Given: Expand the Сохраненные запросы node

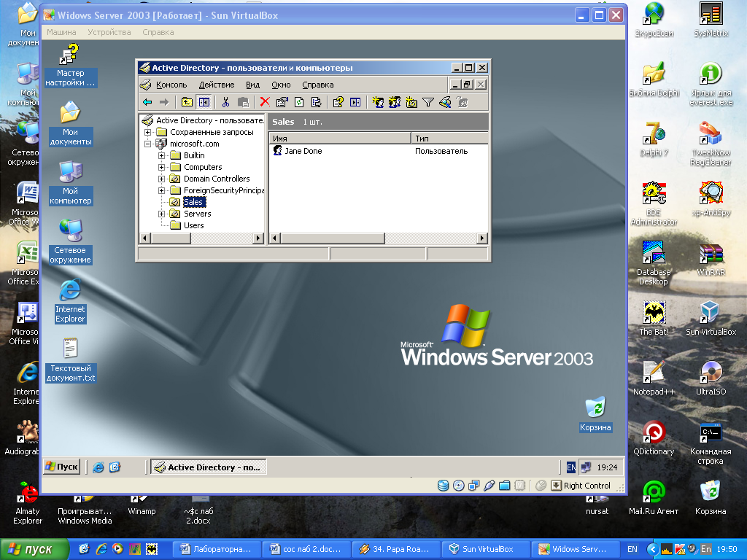Looking at the screenshot, I should (x=147, y=132).
